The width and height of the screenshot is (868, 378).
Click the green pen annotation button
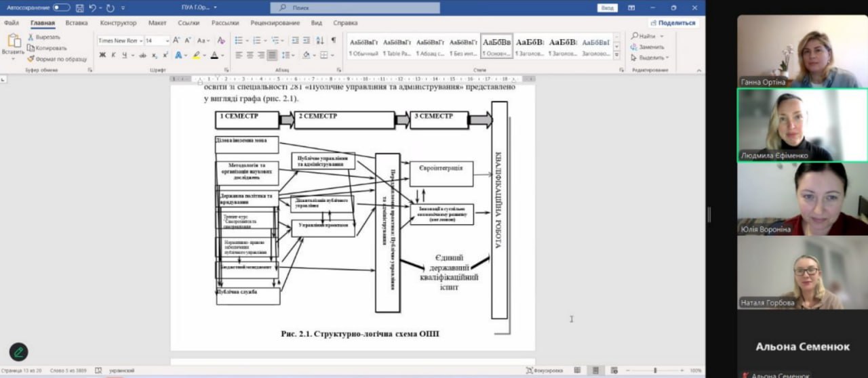[x=18, y=352]
